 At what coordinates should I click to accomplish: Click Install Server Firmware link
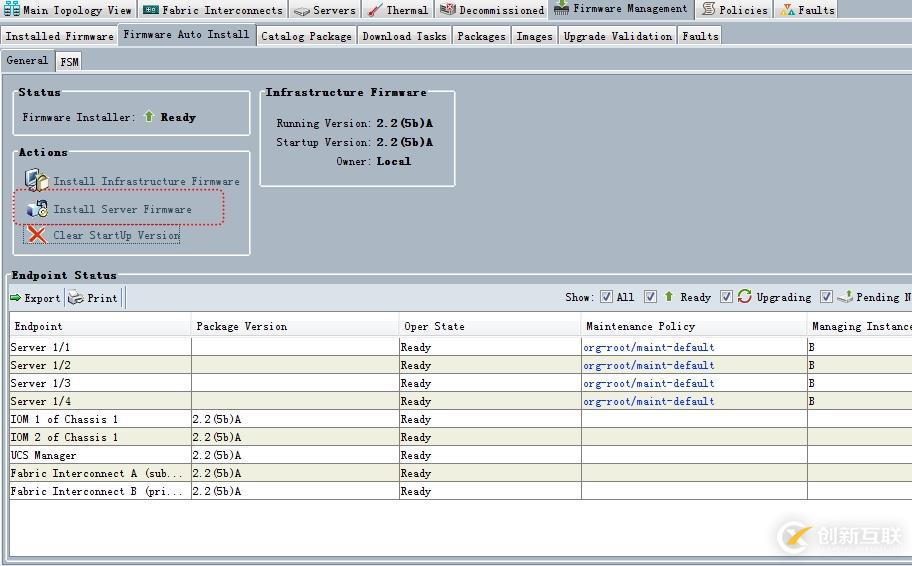(x=122, y=209)
